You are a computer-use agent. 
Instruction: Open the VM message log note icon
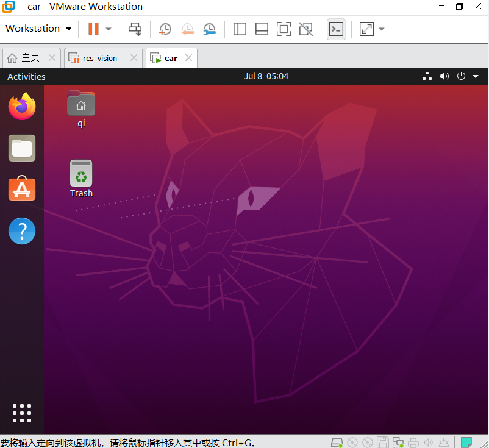466,443
